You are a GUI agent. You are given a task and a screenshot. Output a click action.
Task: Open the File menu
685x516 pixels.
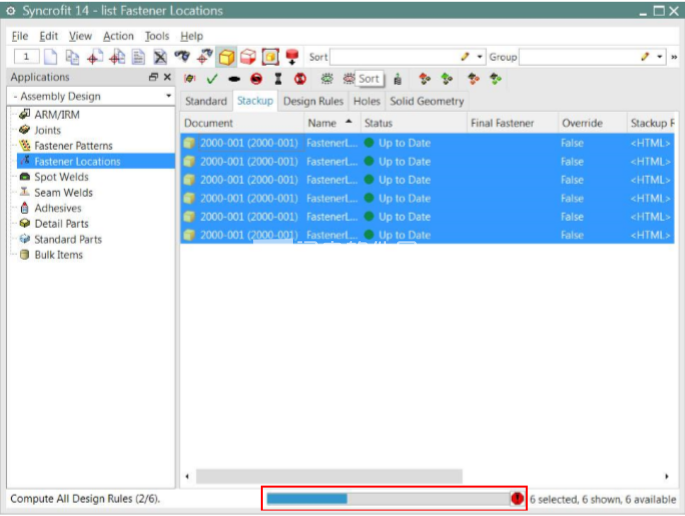point(20,36)
